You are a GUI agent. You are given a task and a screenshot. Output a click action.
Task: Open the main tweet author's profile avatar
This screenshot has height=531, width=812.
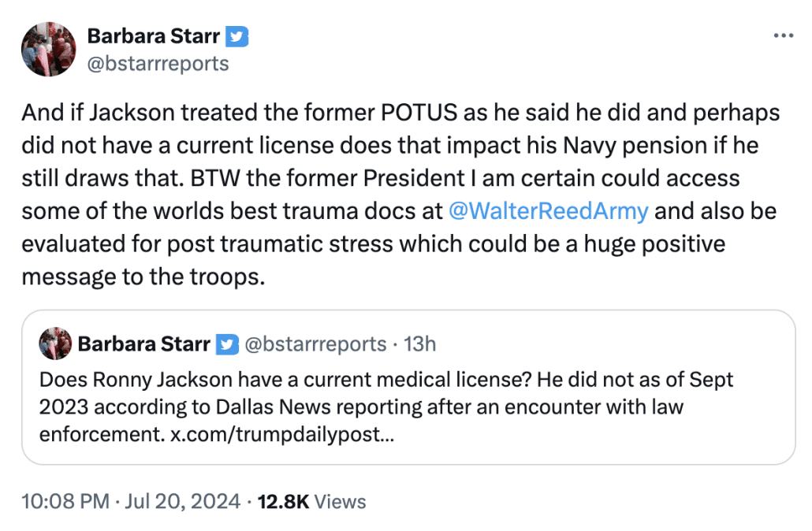pyautogui.click(x=49, y=49)
